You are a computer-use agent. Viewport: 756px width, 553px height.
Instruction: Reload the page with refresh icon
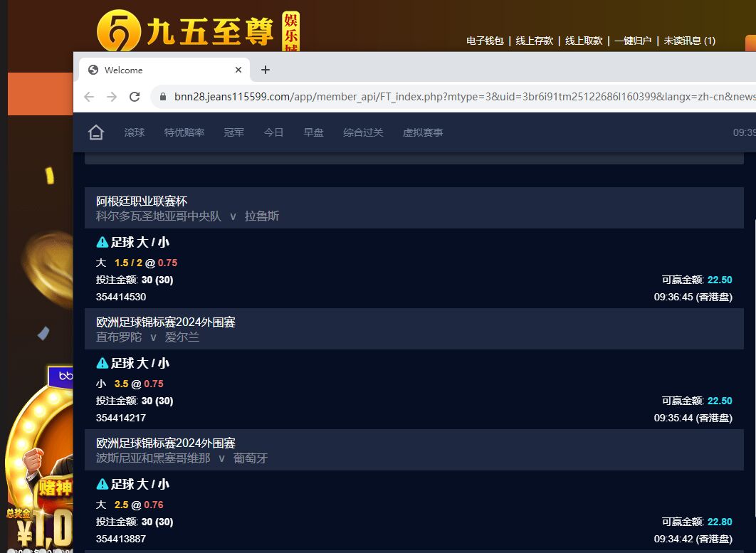(135, 97)
